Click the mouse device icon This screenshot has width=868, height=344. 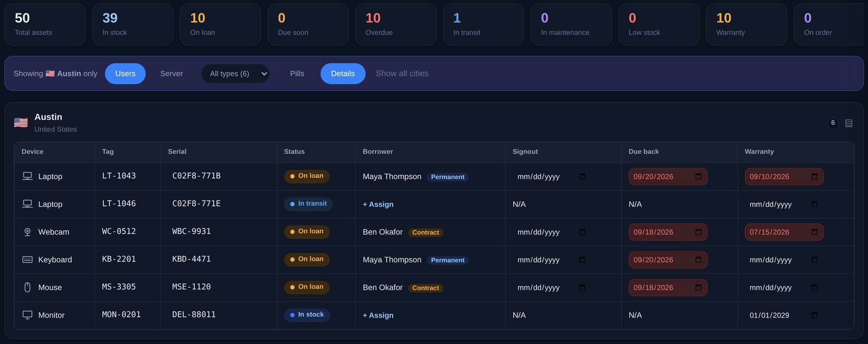tap(27, 287)
